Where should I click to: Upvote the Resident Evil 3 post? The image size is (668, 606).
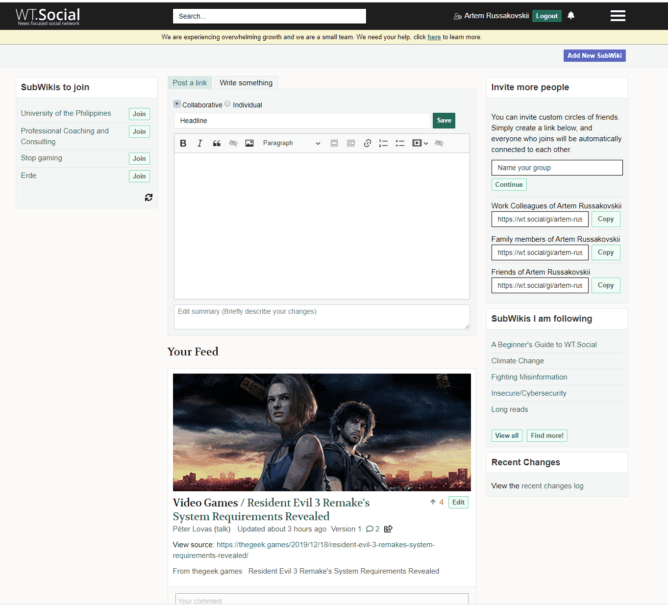435,502
